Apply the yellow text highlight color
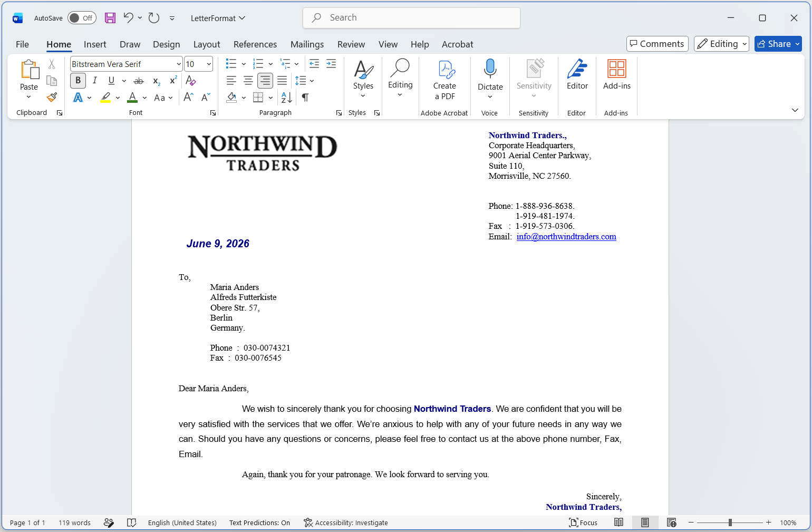This screenshot has height=532, width=812. click(x=105, y=98)
